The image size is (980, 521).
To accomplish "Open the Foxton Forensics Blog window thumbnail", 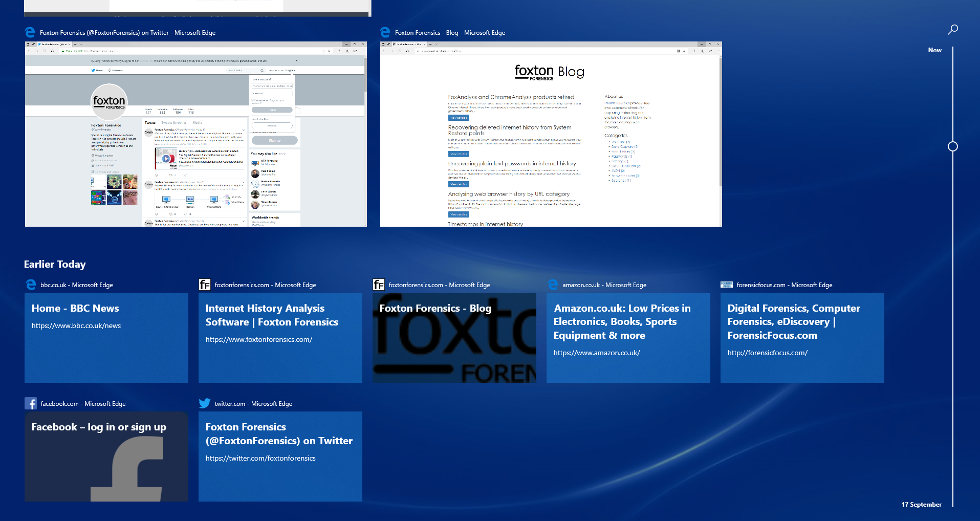I will tap(551, 134).
